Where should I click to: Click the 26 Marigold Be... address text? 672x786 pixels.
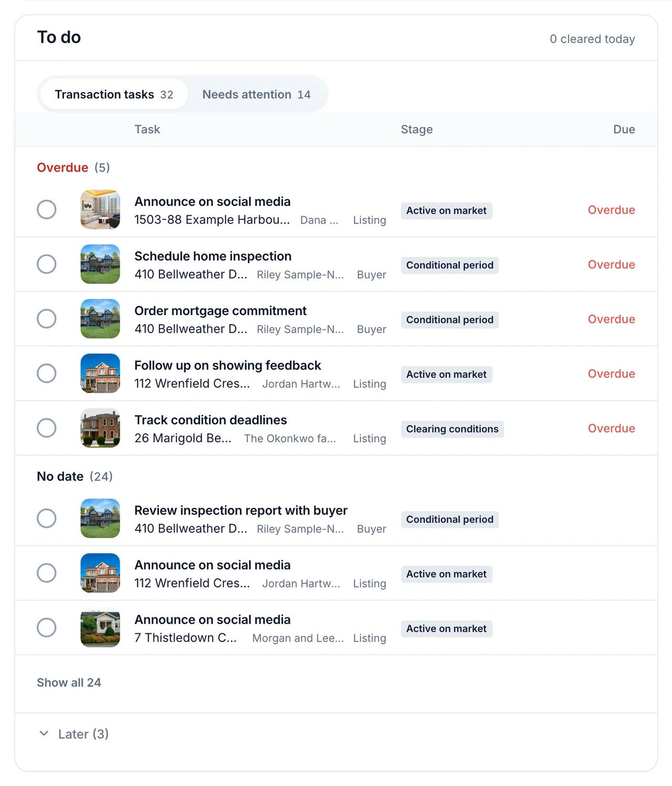pyautogui.click(x=183, y=438)
